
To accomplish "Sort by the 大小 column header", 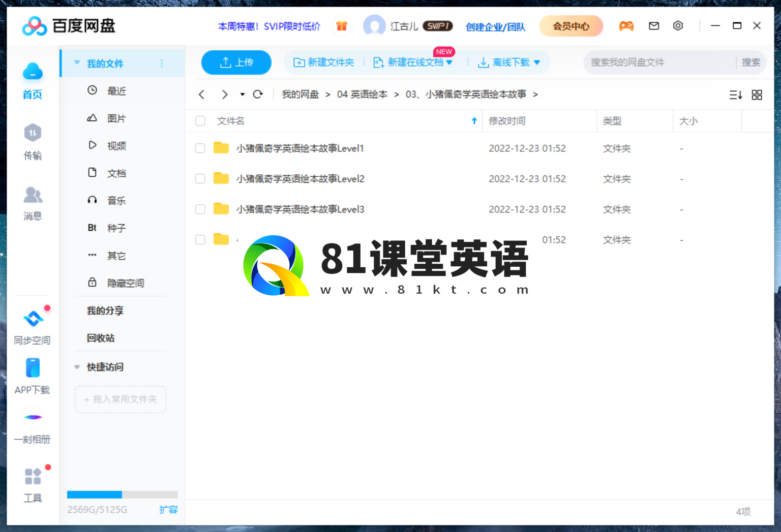I will (688, 121).
